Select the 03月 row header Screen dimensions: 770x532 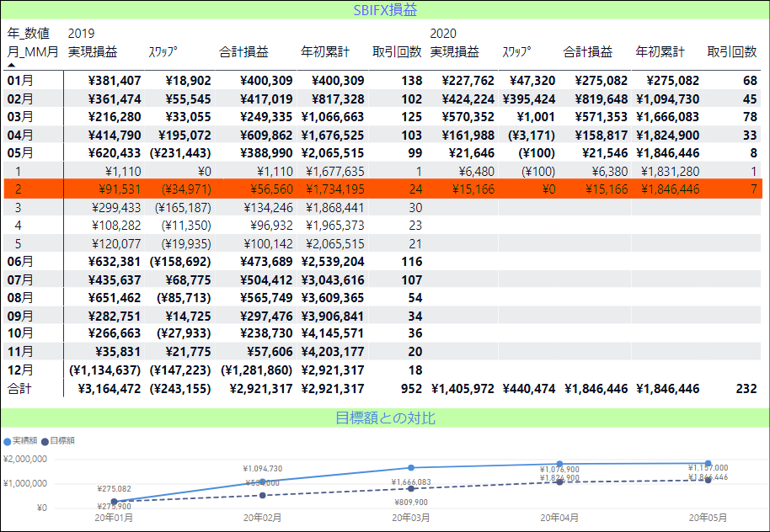tap(20, 117)
